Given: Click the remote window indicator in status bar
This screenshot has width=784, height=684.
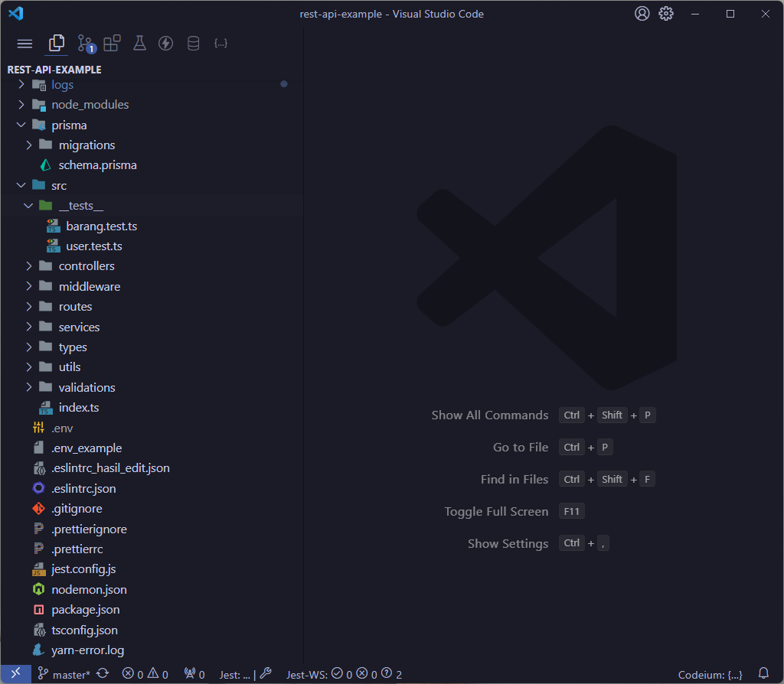Looking at the screenshot, I should point(16,674).
